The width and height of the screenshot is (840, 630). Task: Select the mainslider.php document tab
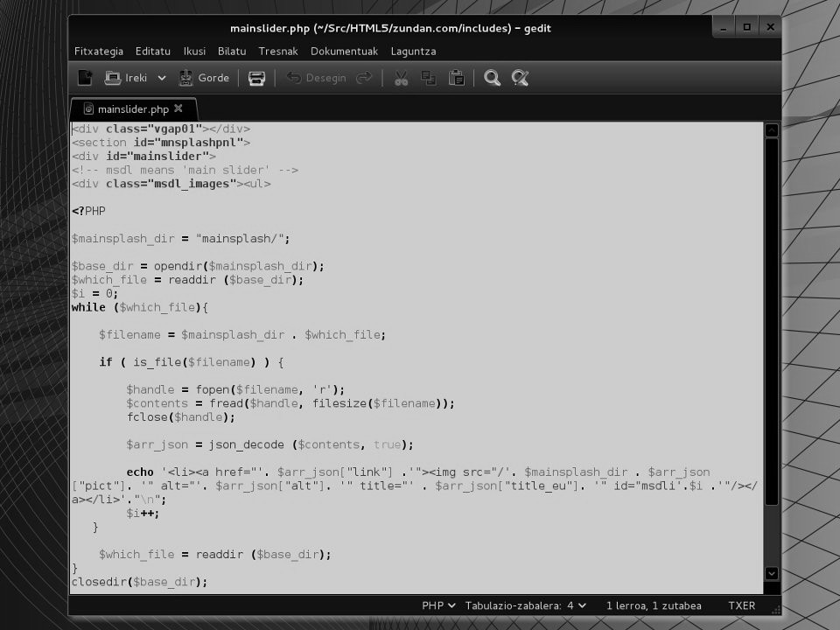[x=131, y=109]
